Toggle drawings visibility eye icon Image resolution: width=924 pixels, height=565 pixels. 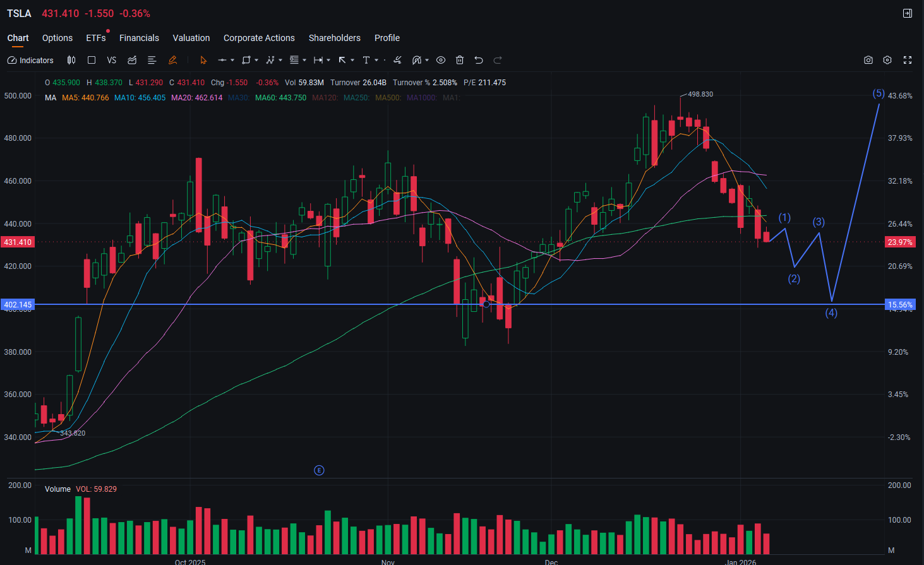click(441, 60)
